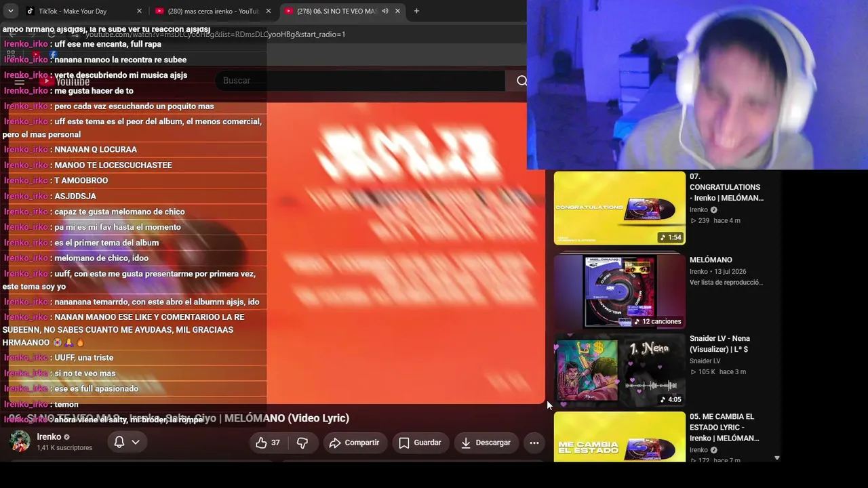The image size is (868, 488).
Task: Click the 239 views hace 4 m text
Action: [x=715, y=220]
